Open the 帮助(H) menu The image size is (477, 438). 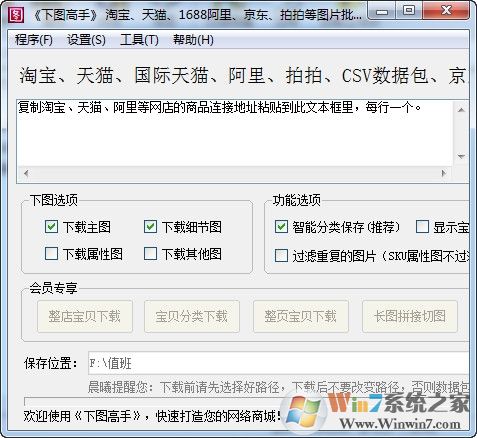193,40
